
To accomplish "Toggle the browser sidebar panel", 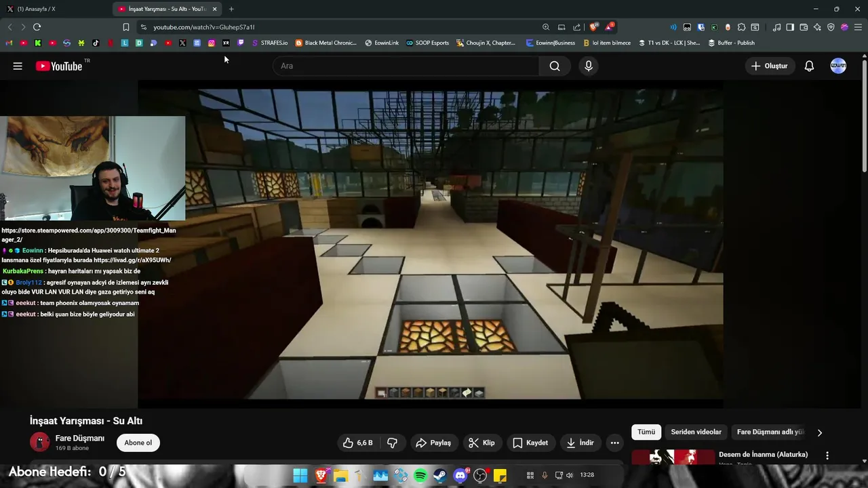I will [790, 27].
